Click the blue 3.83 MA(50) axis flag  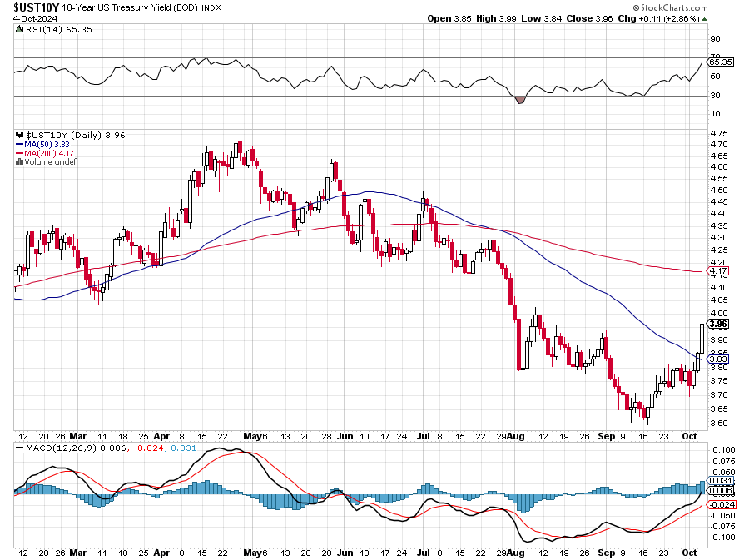(718, 359)
